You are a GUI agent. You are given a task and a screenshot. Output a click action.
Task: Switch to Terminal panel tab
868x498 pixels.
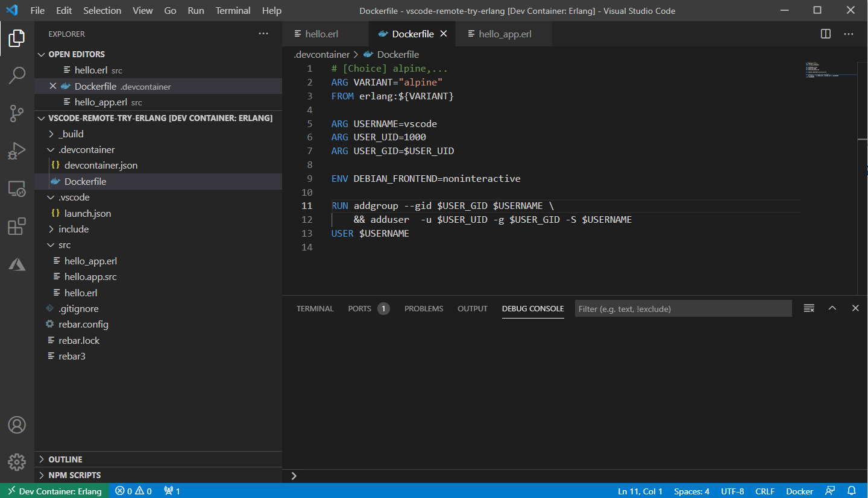click(x=315, y=308)
